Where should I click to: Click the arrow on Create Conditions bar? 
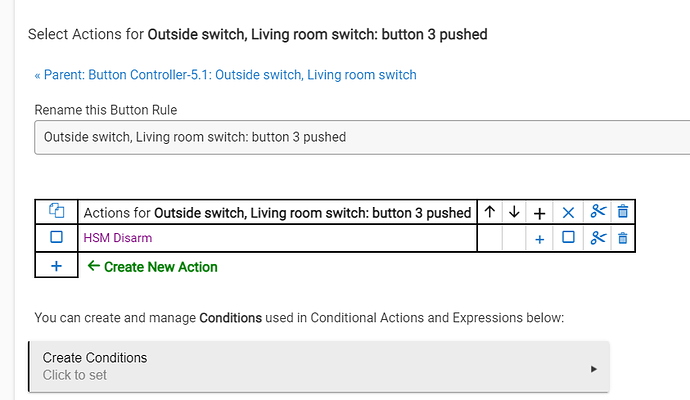pos(594,367)
